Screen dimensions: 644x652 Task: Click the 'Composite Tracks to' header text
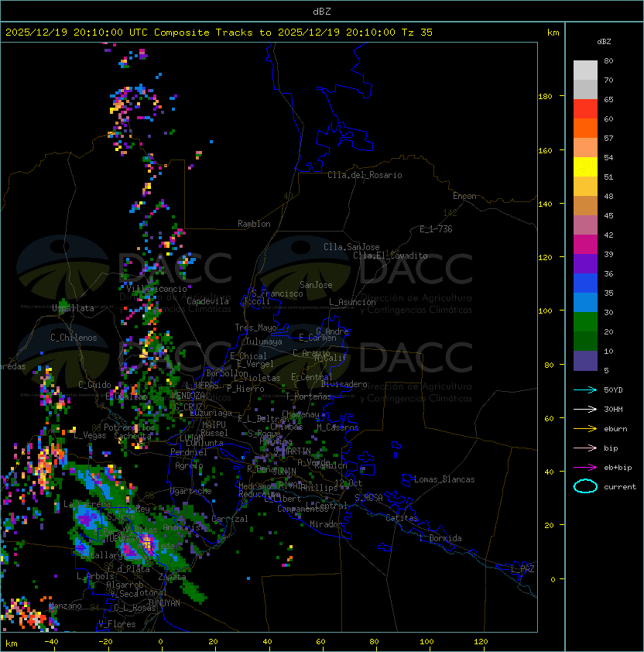coord(212,33)
